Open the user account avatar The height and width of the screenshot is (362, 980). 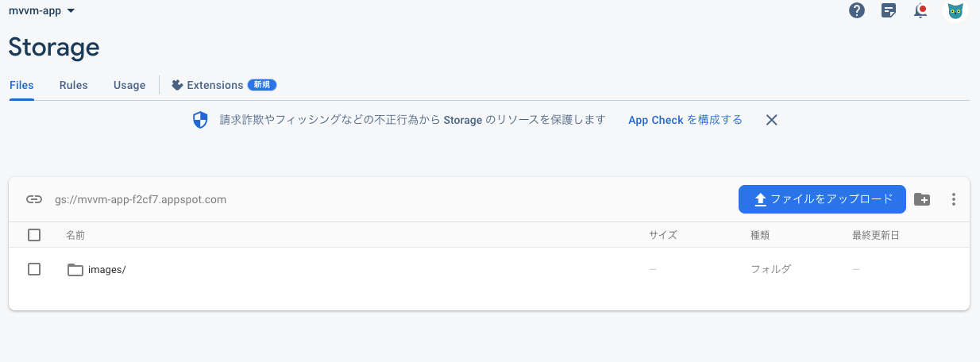point(955,11)
